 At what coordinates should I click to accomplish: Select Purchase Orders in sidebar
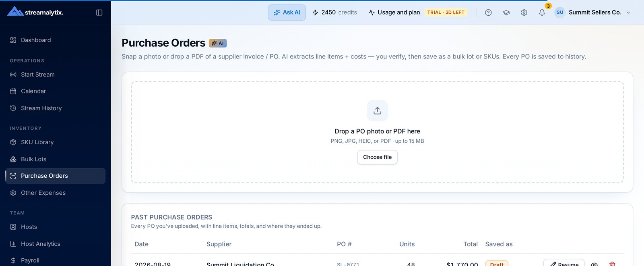pos(55,176)
